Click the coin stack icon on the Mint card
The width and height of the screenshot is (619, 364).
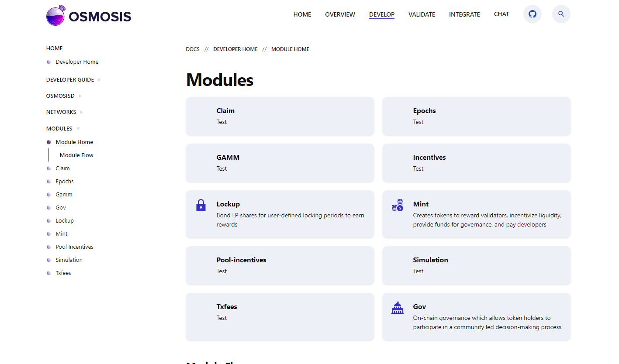click(x=397, y=205)
